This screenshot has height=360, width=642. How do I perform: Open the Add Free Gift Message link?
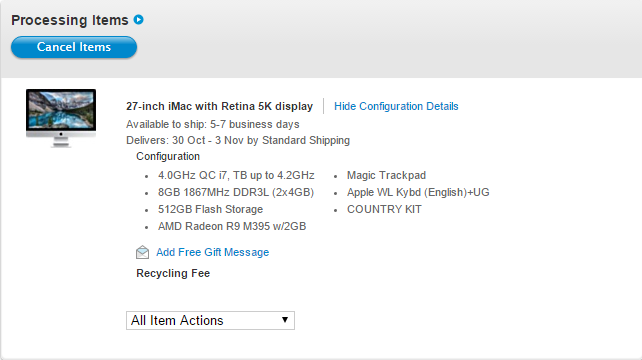point(212,252)
